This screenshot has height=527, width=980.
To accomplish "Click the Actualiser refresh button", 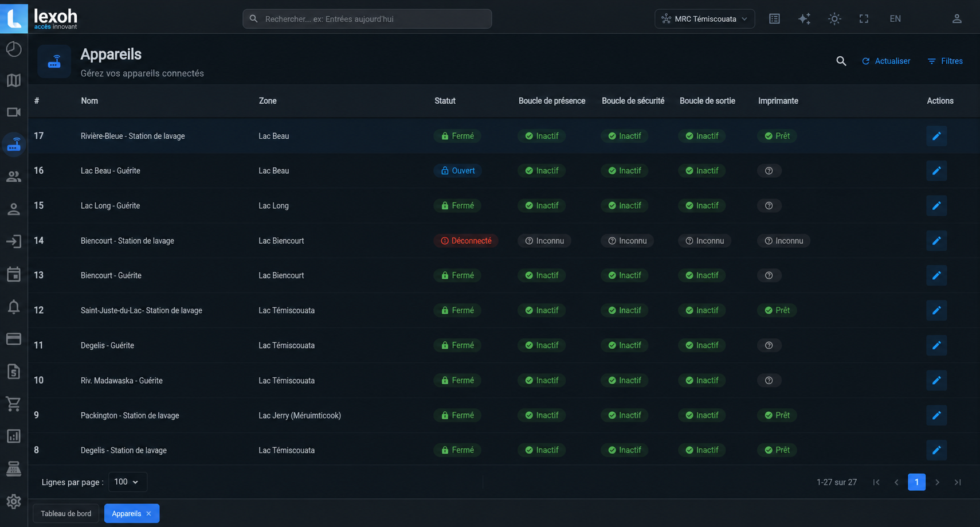I will (x=886, y=61).
